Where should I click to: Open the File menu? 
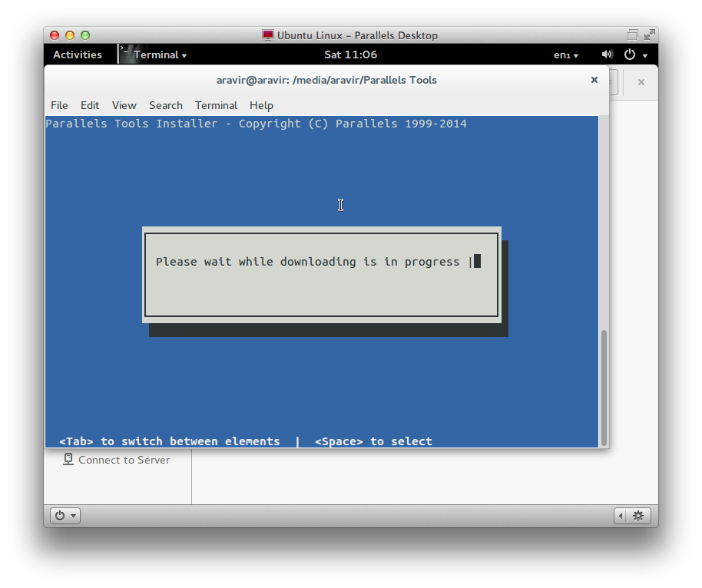click(59, 105)
